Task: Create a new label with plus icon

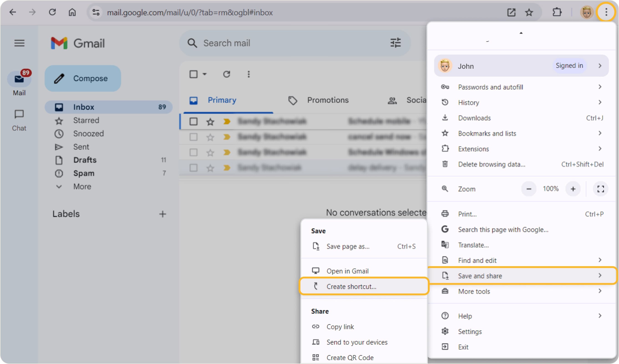Action: pyautogui.click(x=162, y=214)
